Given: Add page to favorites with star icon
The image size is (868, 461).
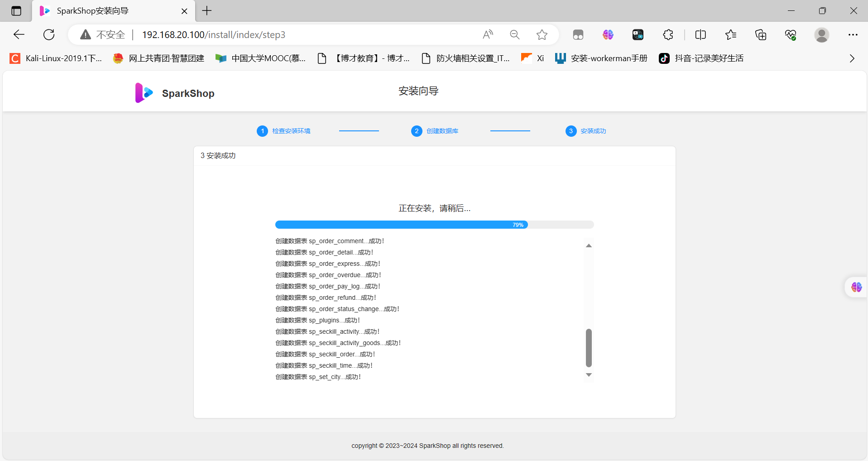Looking at the screenshot, I should 542,34.
